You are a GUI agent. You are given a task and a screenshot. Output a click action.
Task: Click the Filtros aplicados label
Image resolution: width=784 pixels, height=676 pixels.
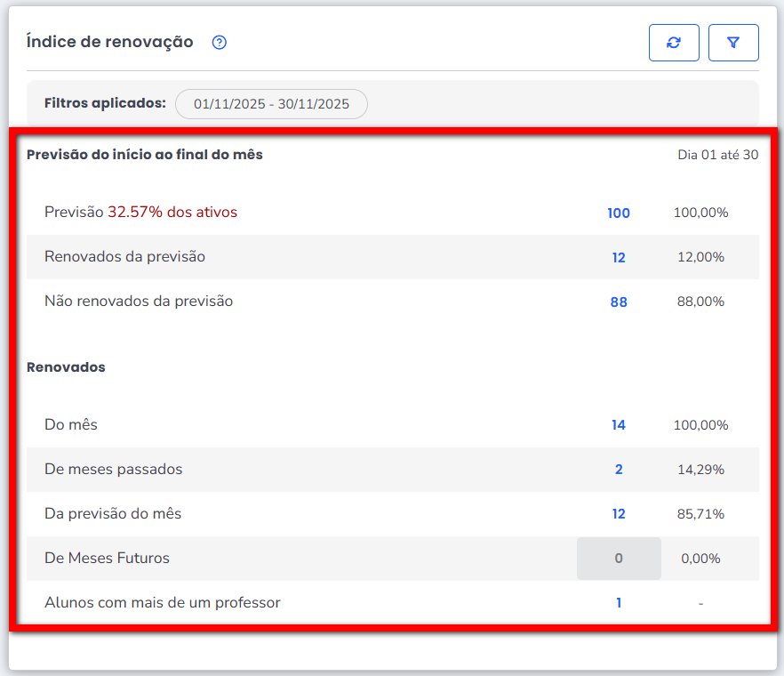pyautogui.click(x=105, y=103)
